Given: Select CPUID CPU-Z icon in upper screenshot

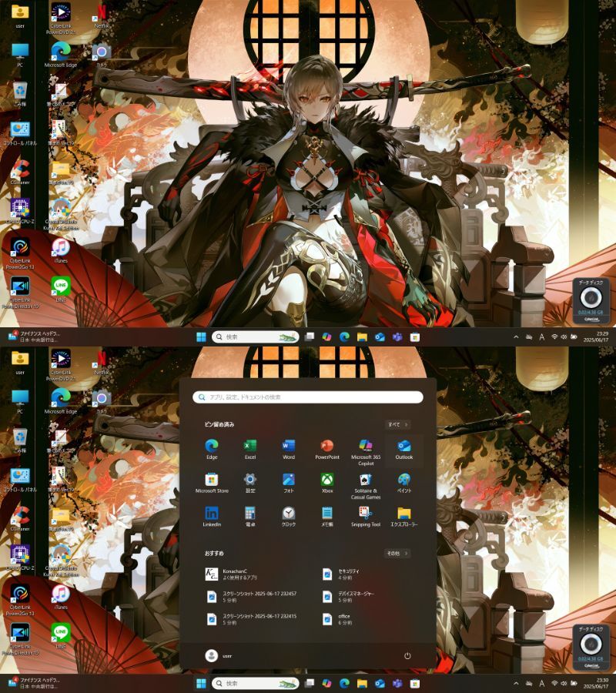Looking at the screenshot, I should (20, 211).
